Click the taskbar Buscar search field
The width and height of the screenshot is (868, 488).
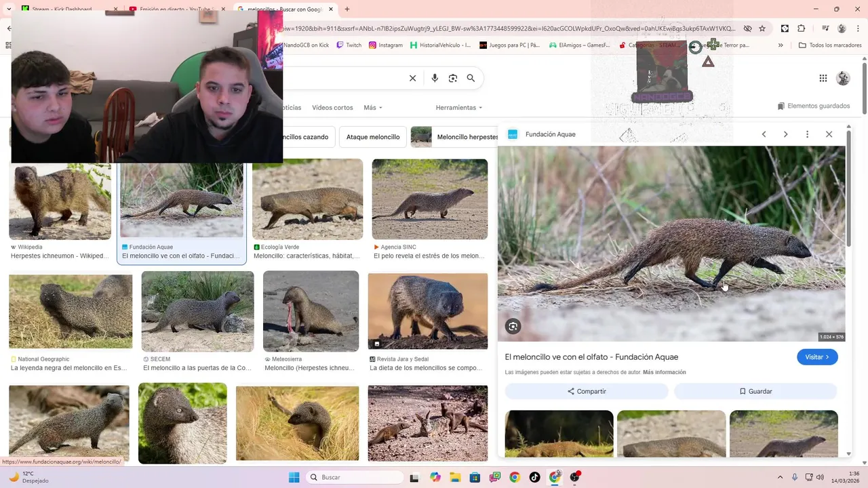click(x=355, y=477)
